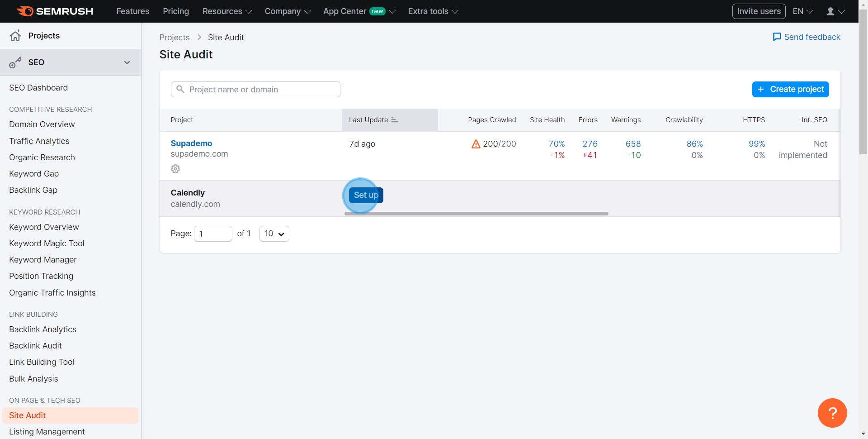Open the Pricing menu item
This screenshot has width=868, height=439.
176,11
